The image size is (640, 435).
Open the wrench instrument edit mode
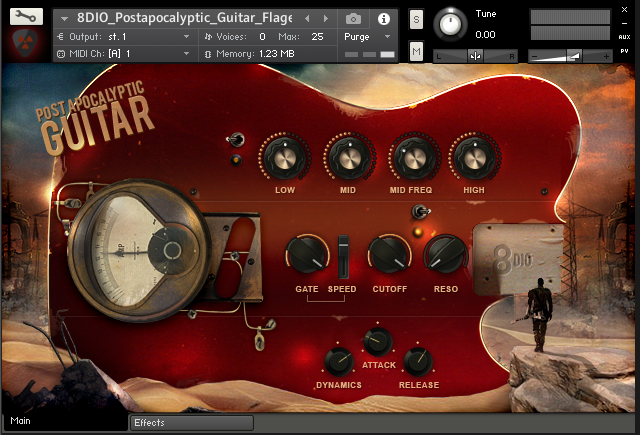point(26,16)
